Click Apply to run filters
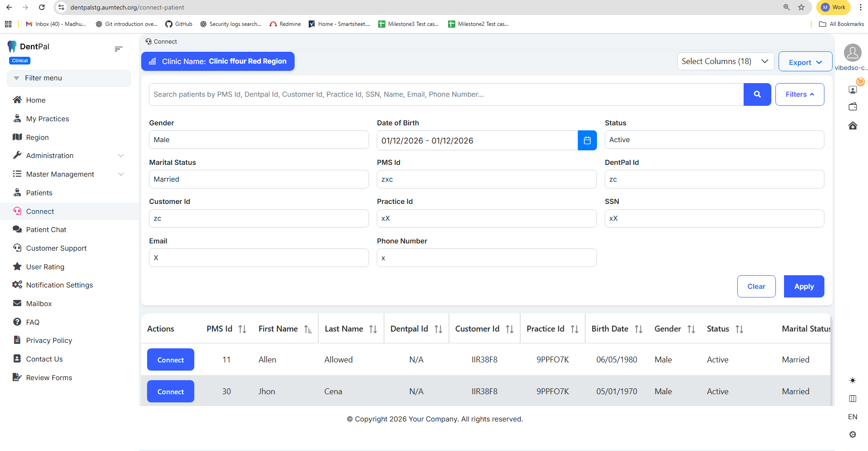Image resolution: width=868 pixels, height=451 pixels. [804, 287]
